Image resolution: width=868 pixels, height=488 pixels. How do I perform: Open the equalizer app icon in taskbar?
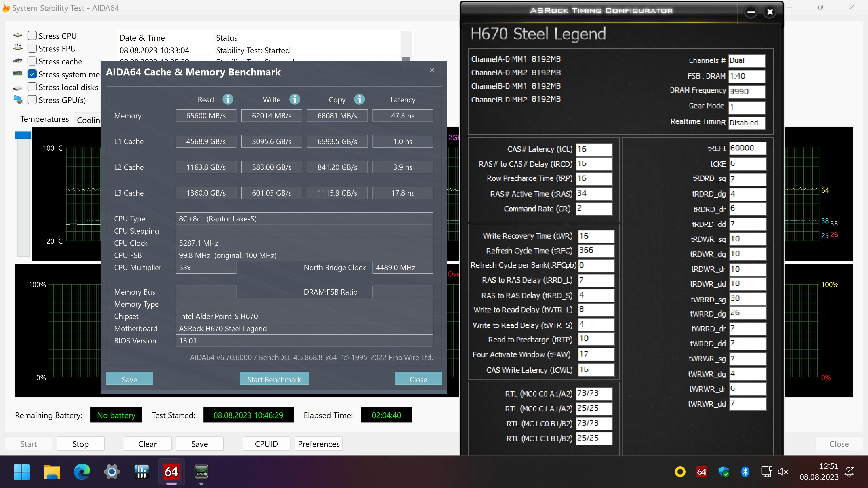coord(142,472)
